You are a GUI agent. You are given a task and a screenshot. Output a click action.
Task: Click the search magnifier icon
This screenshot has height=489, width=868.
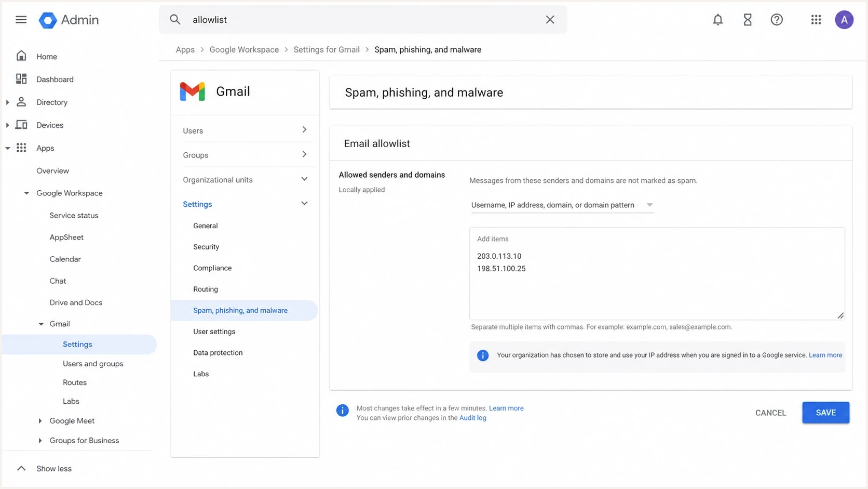click(x=175, y=20)
